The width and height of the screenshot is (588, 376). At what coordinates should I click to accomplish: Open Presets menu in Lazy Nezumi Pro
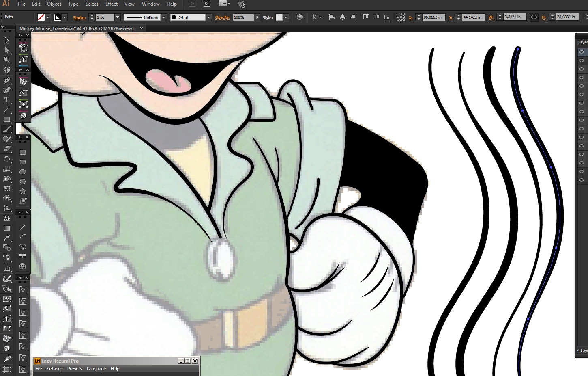[x=75, y=369]
